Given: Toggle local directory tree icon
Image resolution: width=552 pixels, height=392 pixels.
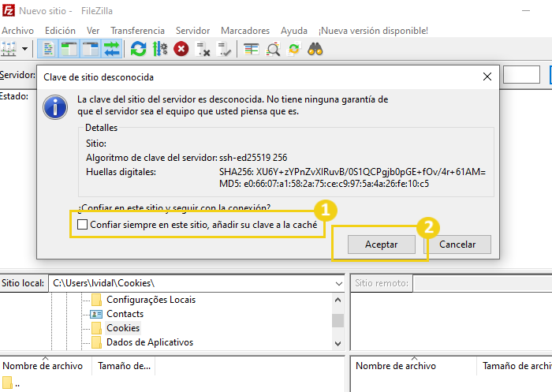Looking at the screenshot, I should pos(69,49).
